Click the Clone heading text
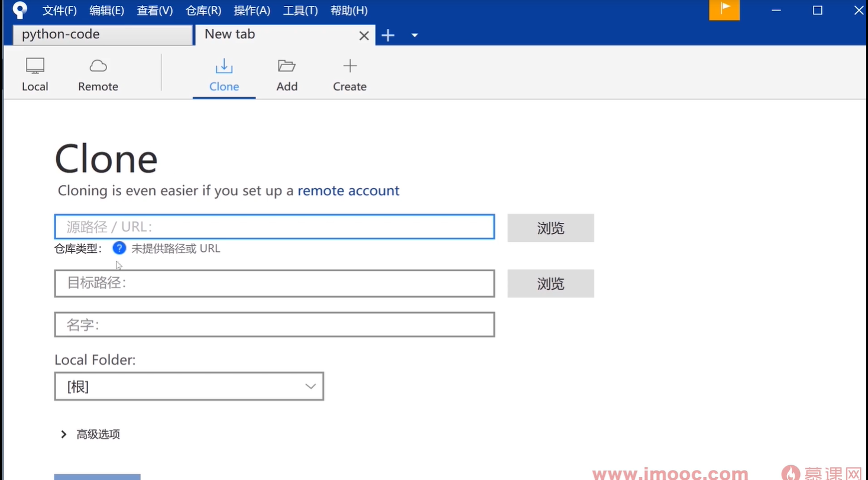Screen dimensions: 868x480 coord(106,158)
